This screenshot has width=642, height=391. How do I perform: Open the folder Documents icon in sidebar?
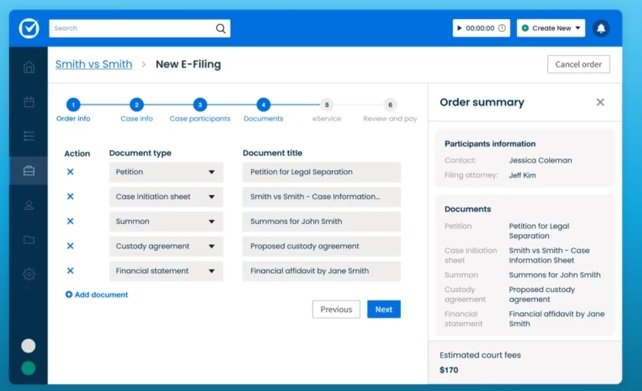(x=29, y=240)
